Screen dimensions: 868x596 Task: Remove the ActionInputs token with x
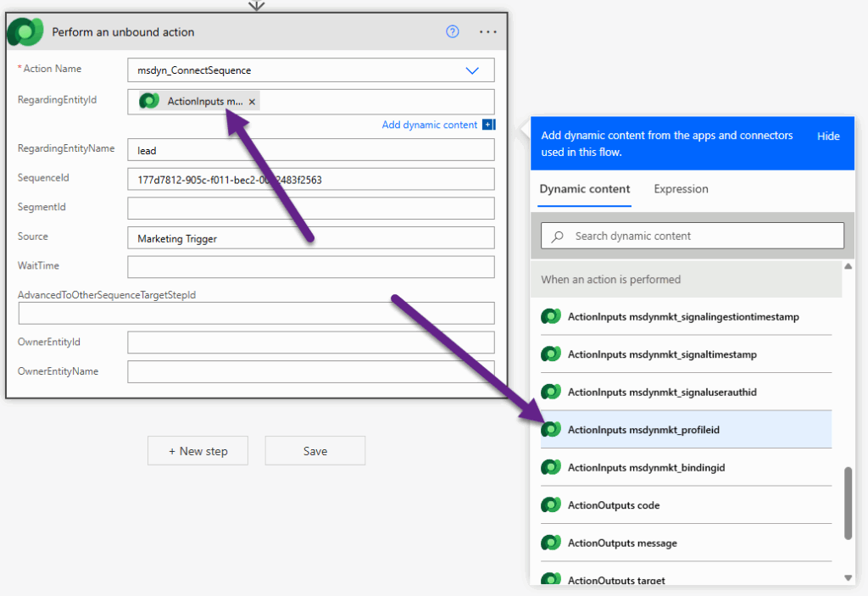coord(252,102)
